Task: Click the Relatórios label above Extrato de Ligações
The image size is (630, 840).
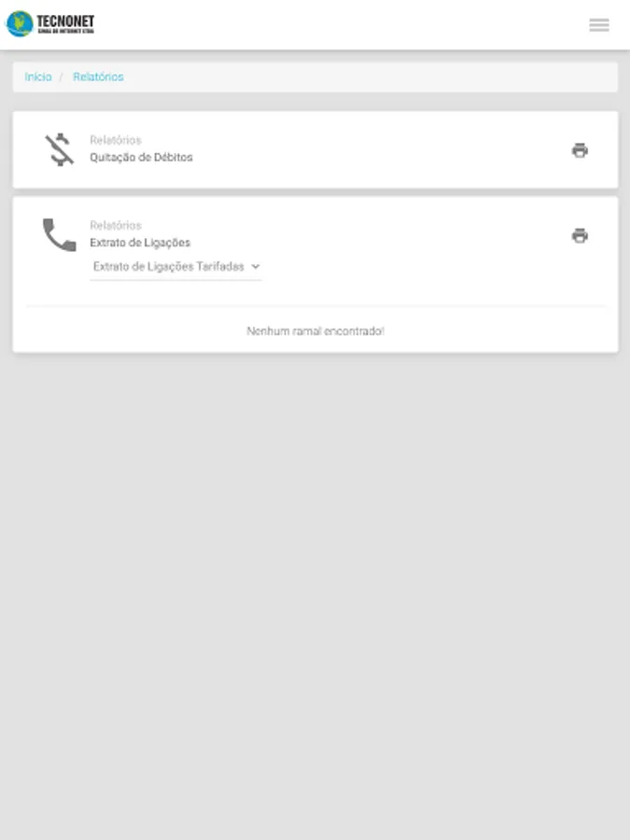Action: click(116, 226)
